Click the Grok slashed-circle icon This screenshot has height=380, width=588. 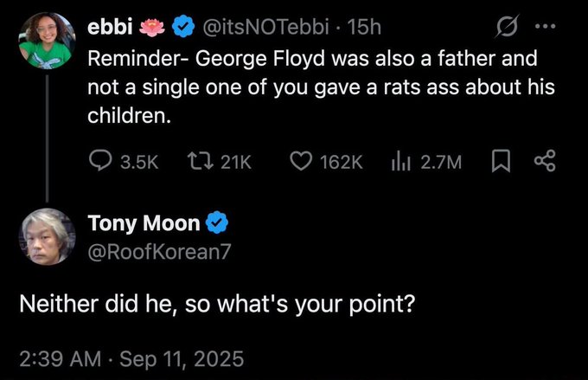(502, 29)
